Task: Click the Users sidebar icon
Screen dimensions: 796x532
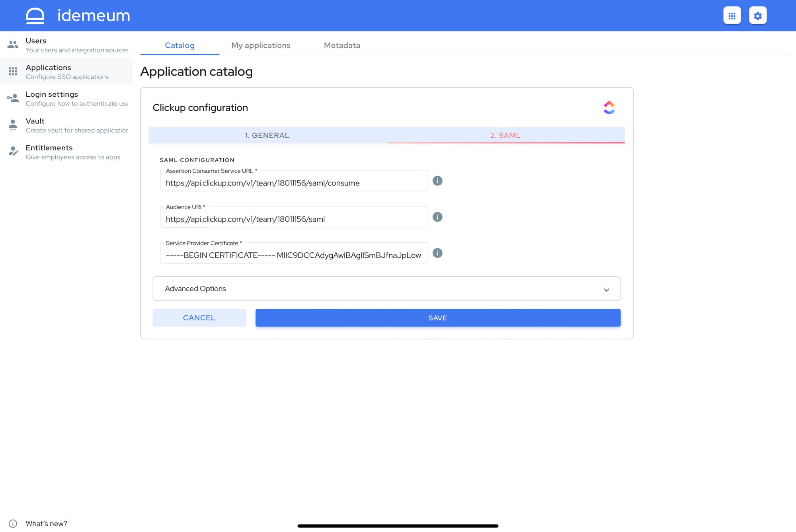Action: [x=13, y=45]
